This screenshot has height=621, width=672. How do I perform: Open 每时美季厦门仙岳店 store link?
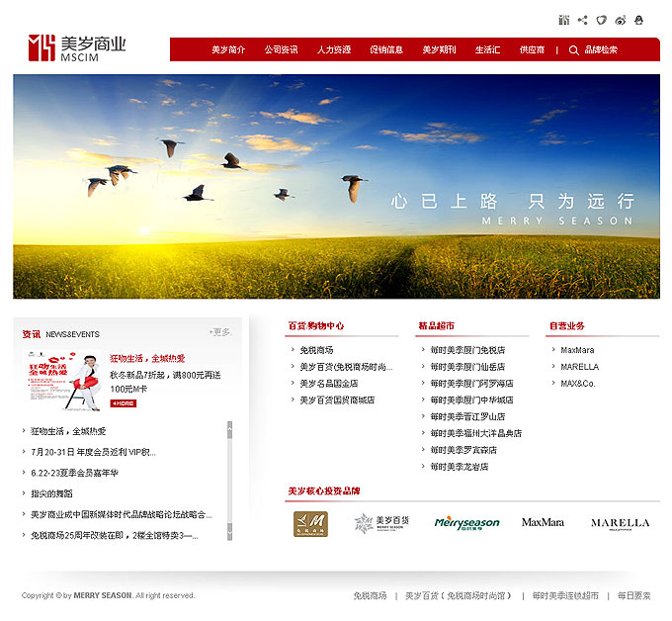pyautogui.click(x=467, y=367)
